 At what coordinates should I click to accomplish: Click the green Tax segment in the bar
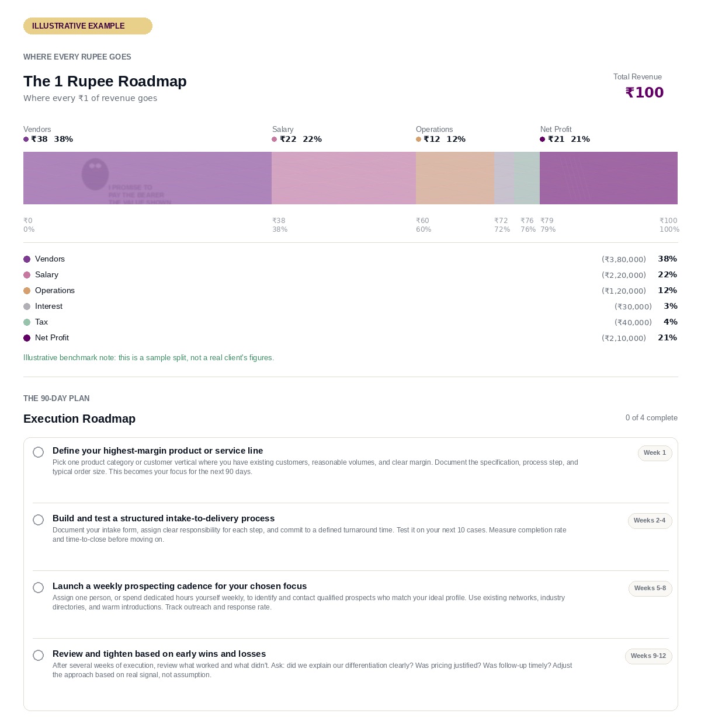(527, 178)
